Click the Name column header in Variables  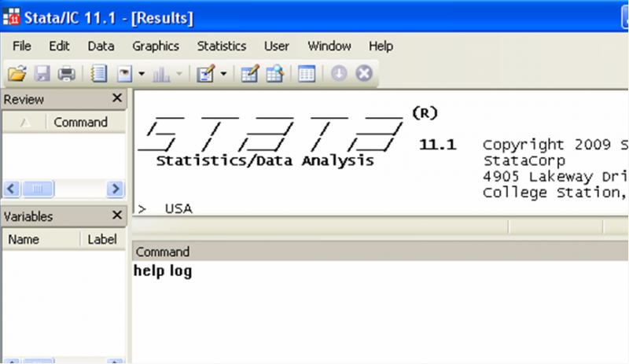(23, 240)
